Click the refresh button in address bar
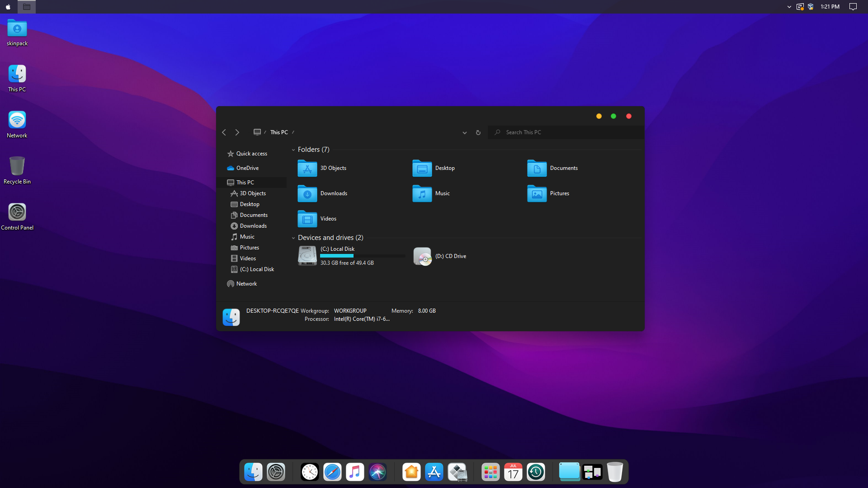Viewport: 868px width, 488px height. point(478,132)
